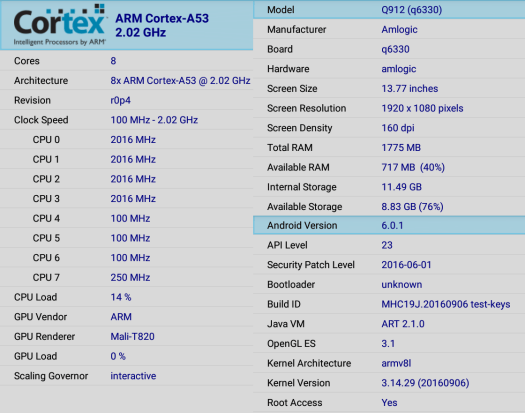Select the Screen Resolution row
Viewport: 525px width, 413px height.
click(x=389, y=108)
